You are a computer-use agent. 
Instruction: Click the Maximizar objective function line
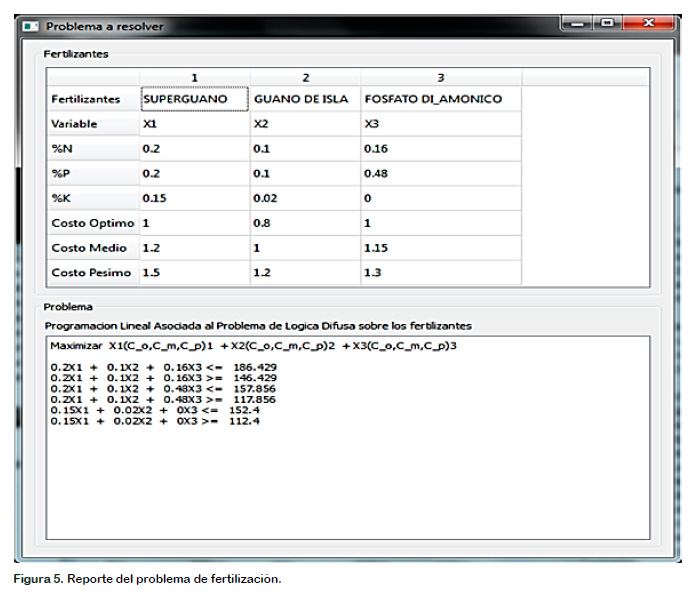point(253,346)
